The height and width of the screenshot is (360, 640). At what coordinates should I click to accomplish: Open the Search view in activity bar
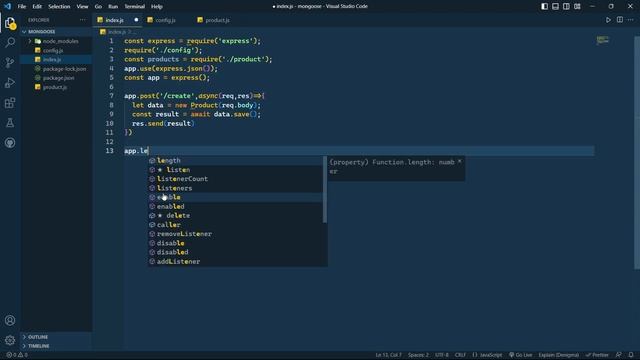click(10, 42)
